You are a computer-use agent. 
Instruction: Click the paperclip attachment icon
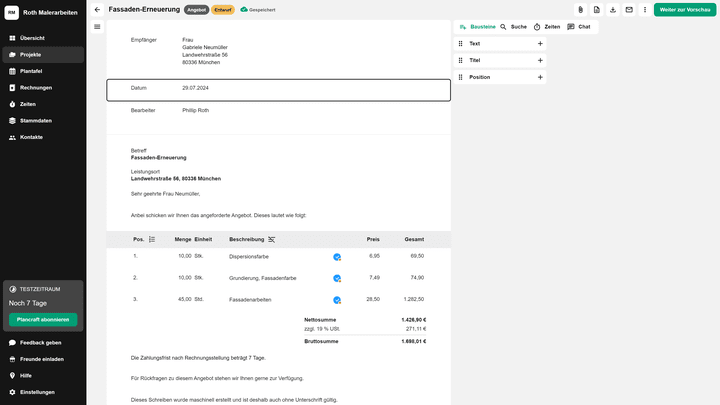click(580, 9)
